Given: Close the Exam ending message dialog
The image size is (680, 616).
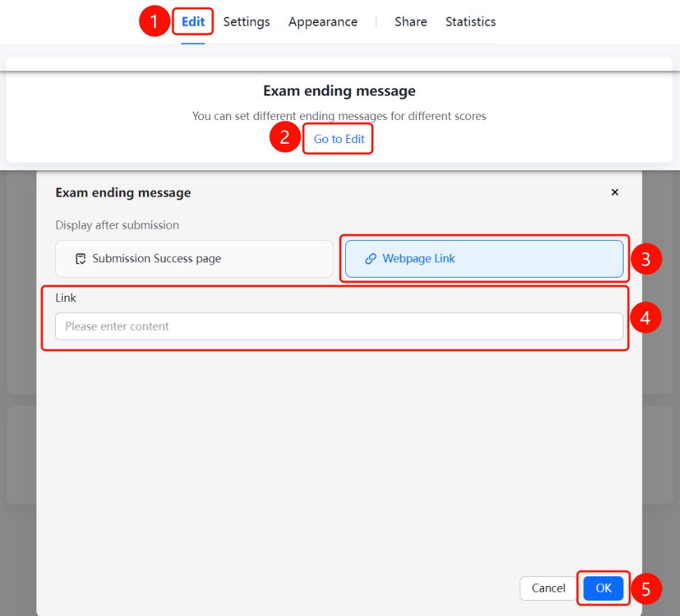Looking at the screenshot, I should coord(614,192).
